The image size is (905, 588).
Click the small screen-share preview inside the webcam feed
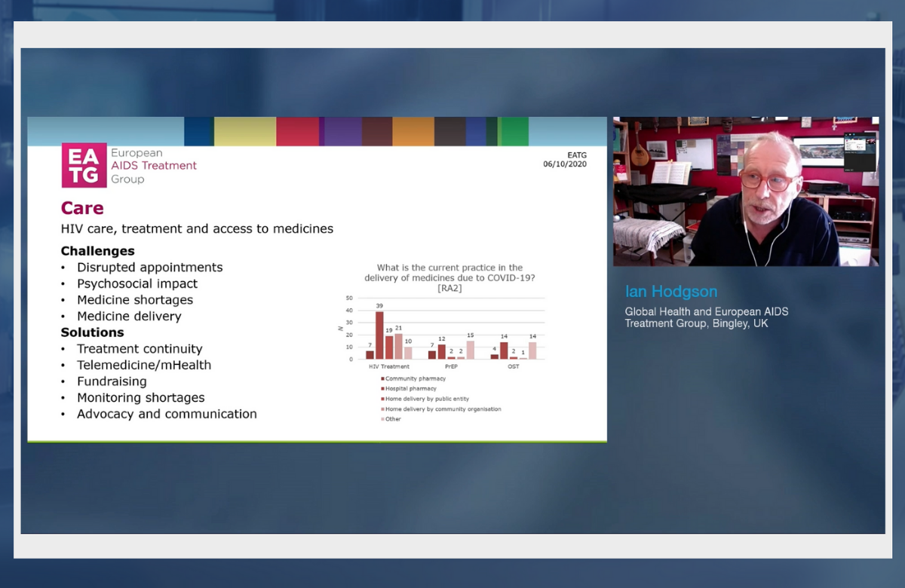coord(860,152)
